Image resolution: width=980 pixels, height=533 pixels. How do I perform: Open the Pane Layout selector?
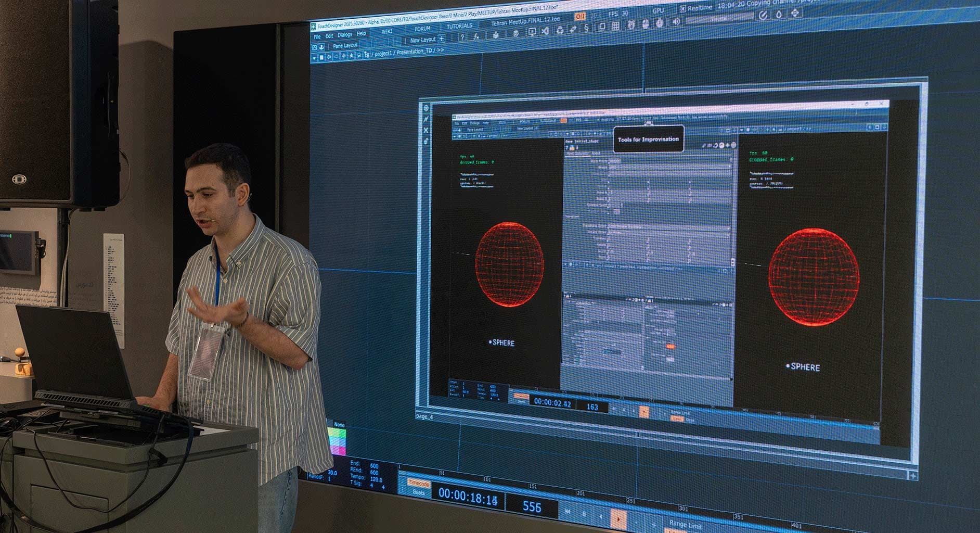tap(345, 46)
